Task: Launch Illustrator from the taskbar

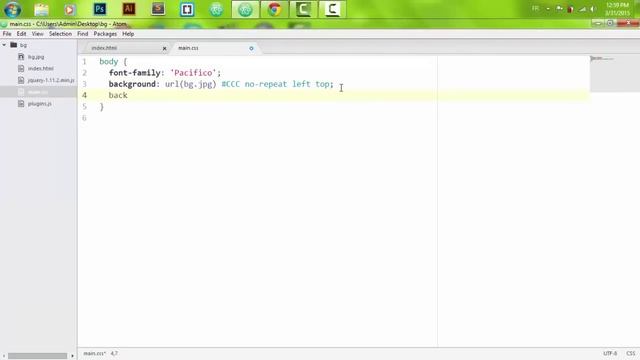Action: coord(129,9)
